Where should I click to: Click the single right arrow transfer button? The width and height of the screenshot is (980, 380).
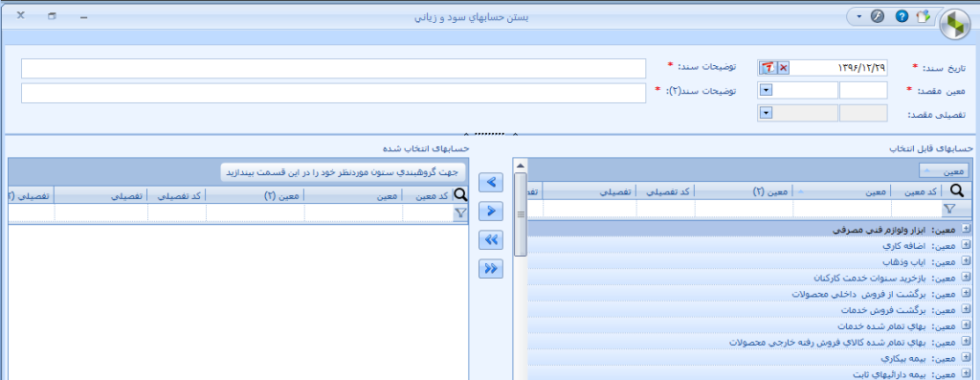click(491, 212)
